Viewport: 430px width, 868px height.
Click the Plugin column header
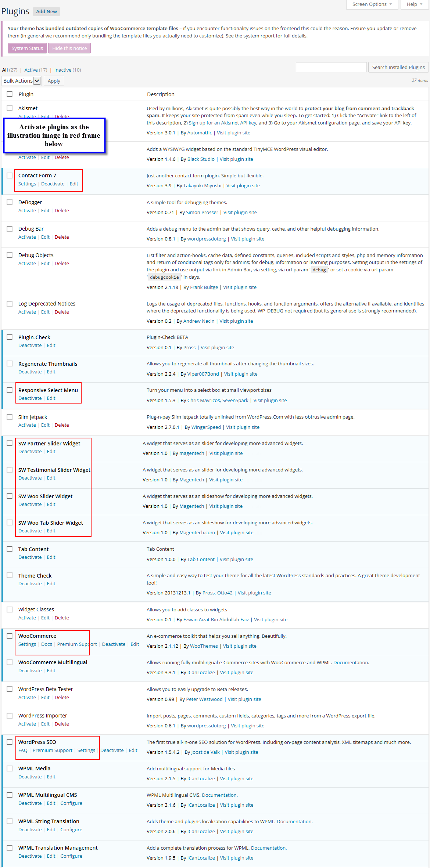point(26,94)
